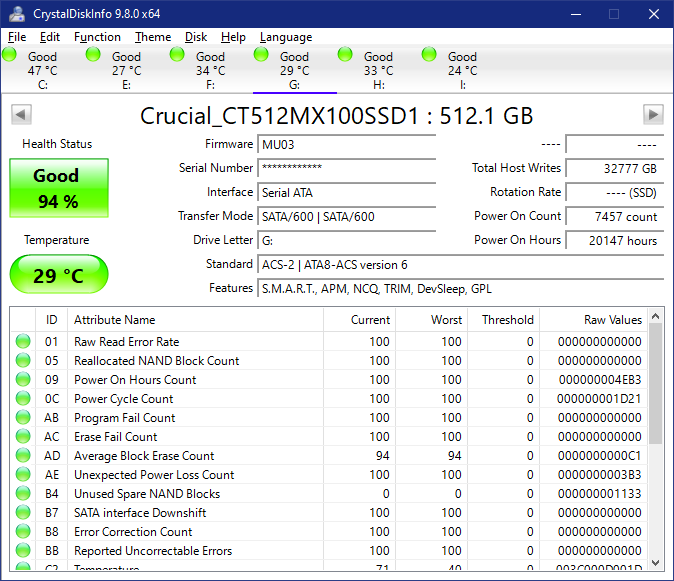Image resolution: width=674 pixels, height=581 pixels.
Task: Select disk I: status indicator
Action: [429, 55]
